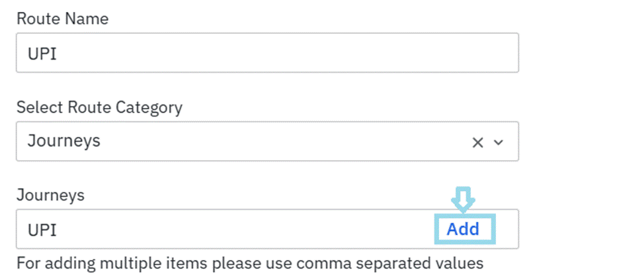Click the word 'Category' in dropdown label
The image size is (644, 278).
point(149,107)
